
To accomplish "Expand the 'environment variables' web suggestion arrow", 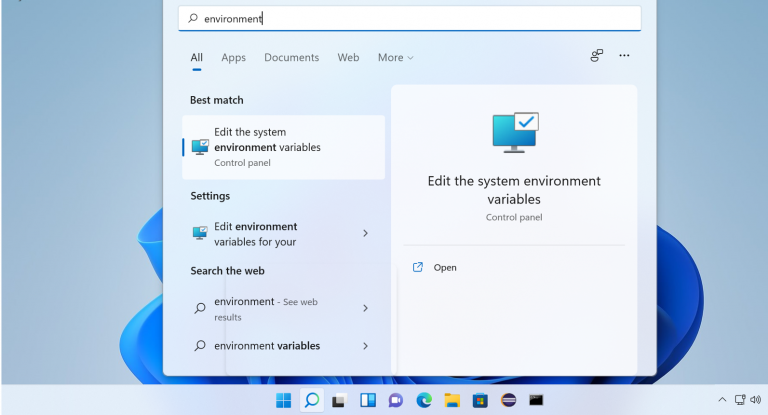I will tap(365, 346).
